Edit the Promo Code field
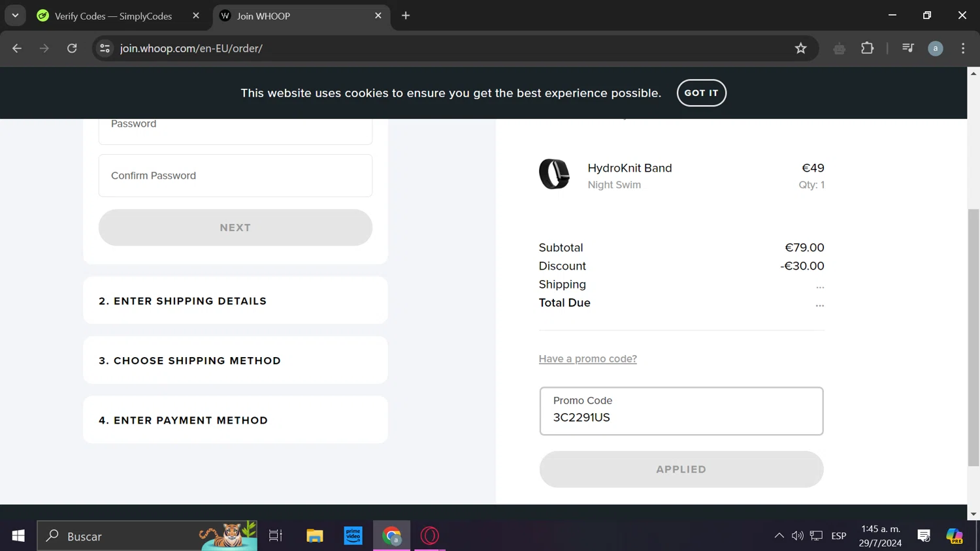 coord(681,411)
